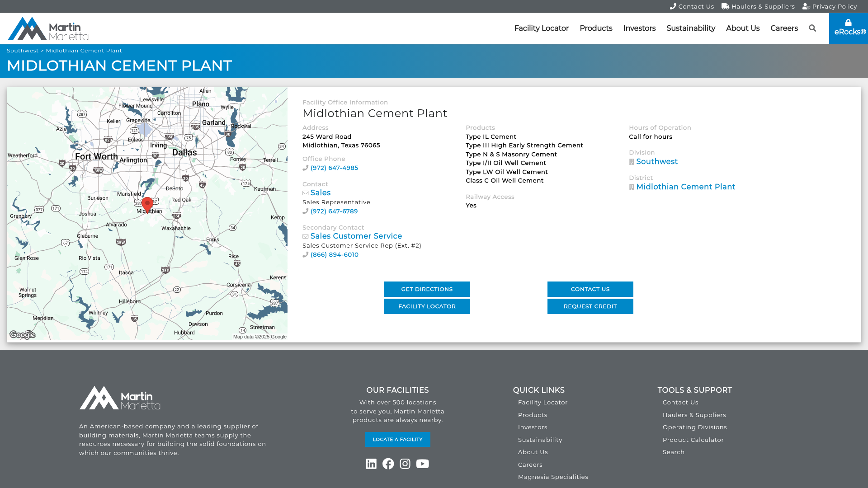Viewport: 868px width, 488px height.
Task: Open the About Us navigation menu
Action: point(742,28)
